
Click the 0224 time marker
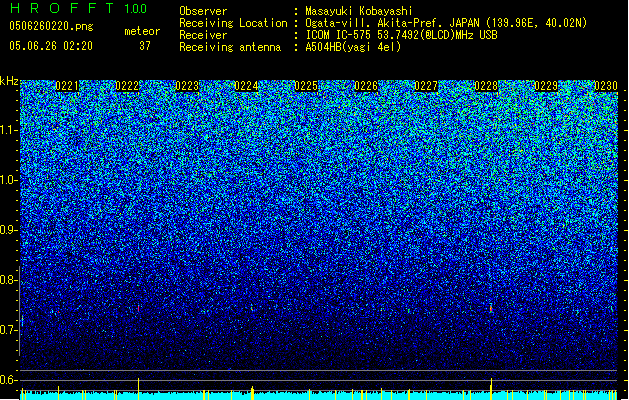pyautogui.click(x=246, y=86)
